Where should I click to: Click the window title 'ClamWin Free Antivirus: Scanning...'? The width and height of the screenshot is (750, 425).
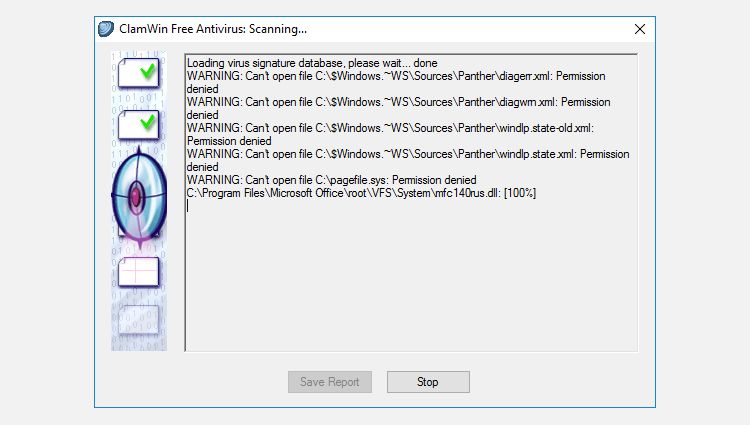213,29
